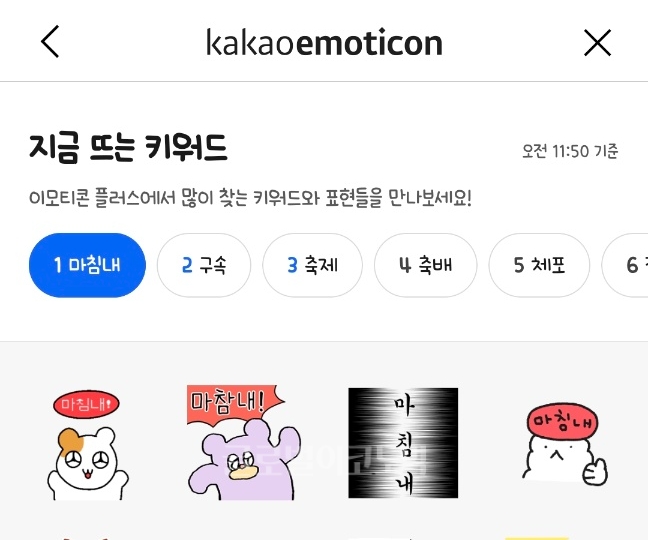Image resolution: width=648 pixels, height=540 pixels.
Task: Tap the red '마침내!' speech bubble on hamster
Action: tap(86, 404)
